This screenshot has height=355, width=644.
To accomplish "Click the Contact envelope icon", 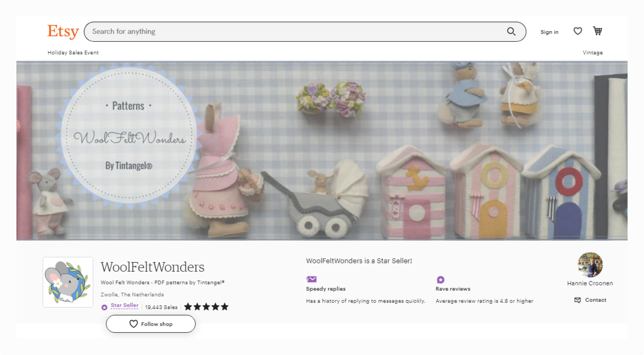I will (578, 300).
